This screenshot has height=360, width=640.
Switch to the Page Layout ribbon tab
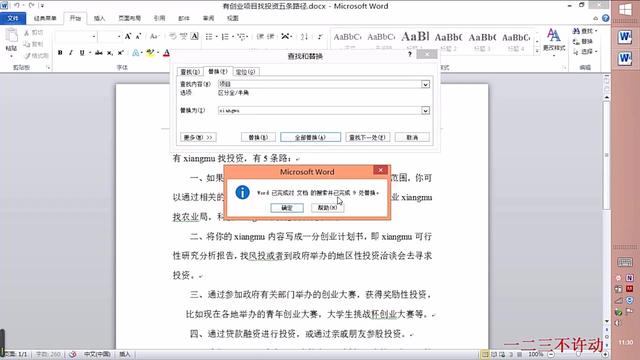click(129, 18)
